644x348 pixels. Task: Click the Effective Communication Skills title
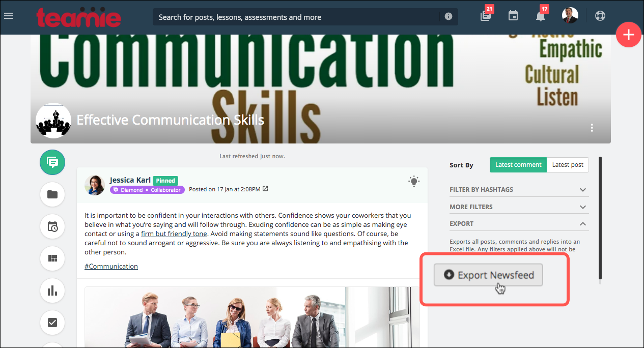(x=170, y=120)
